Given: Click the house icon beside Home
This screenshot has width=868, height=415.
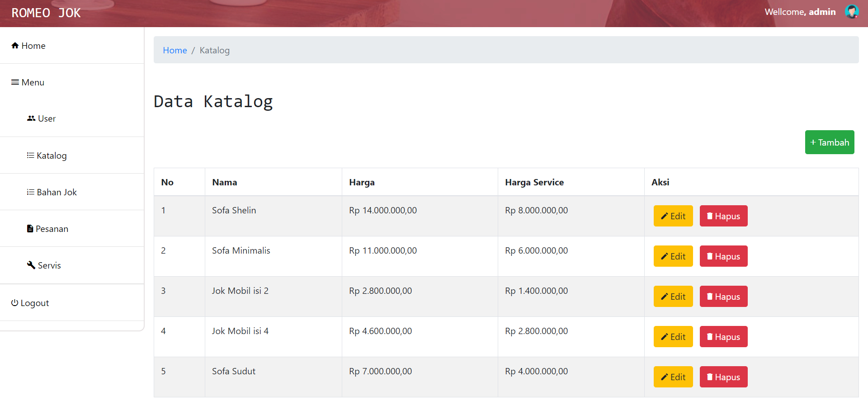Looking at the screenshot, I should 15,46.
